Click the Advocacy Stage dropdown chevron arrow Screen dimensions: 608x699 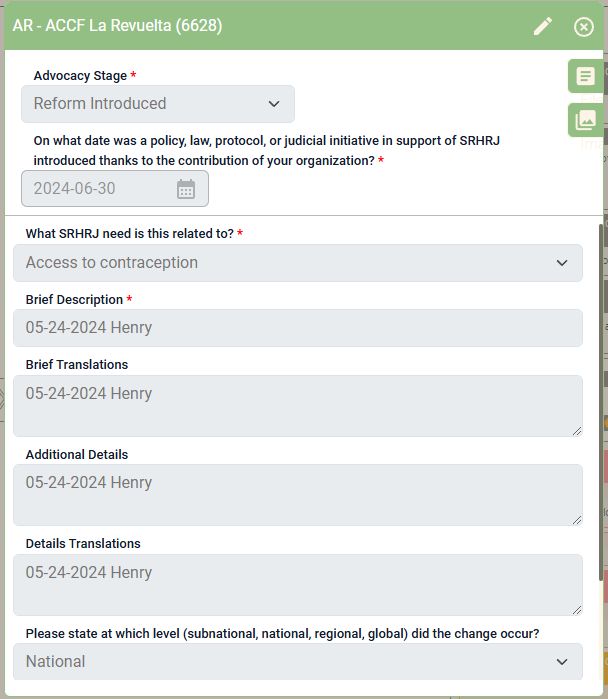(x=274, y=104)
